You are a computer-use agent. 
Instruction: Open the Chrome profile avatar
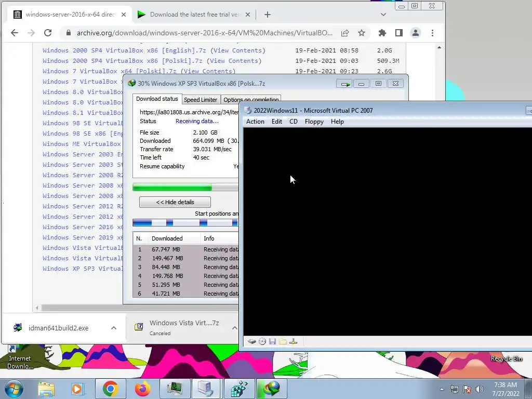[416, 33]
